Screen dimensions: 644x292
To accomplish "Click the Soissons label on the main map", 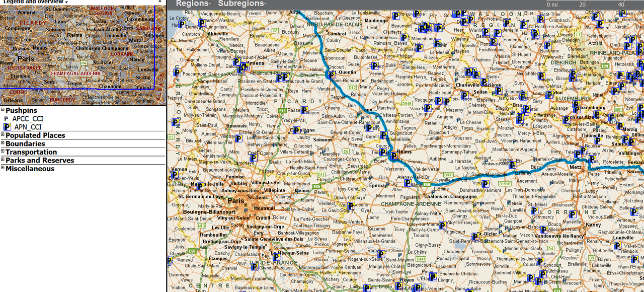I will 323,139.
